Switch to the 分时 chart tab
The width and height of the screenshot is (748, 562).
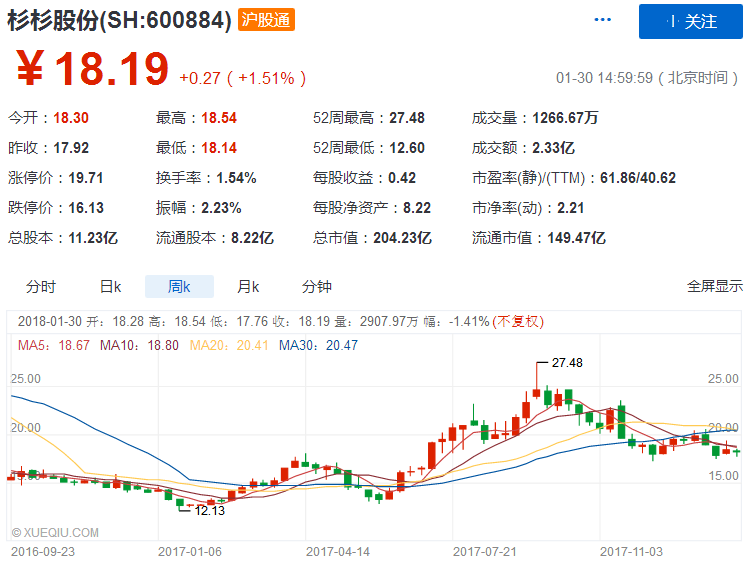pyautogui.click(x=41, y=287)
